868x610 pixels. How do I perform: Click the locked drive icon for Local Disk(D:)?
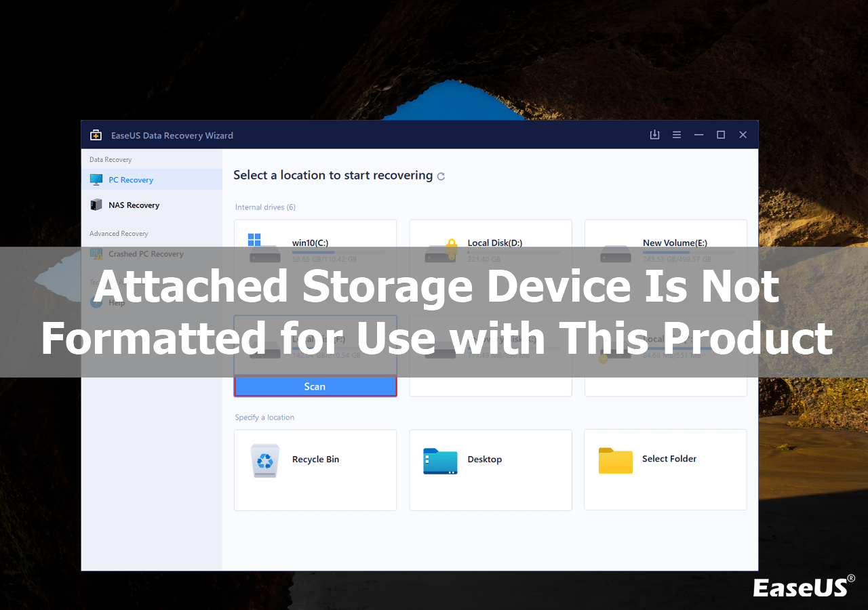pos(440,250)
